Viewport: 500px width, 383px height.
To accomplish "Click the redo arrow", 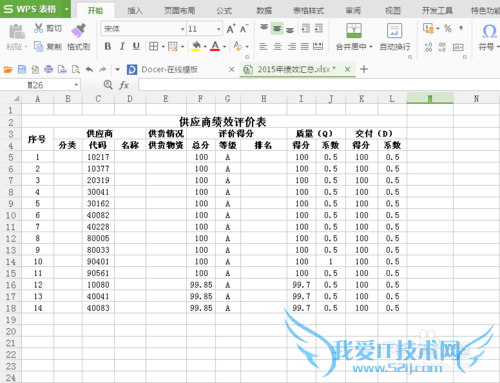I will point(103,69).
